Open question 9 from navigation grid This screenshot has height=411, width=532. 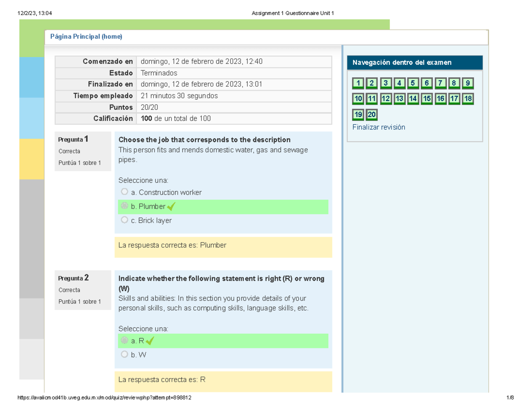click(x=467, y=83)
